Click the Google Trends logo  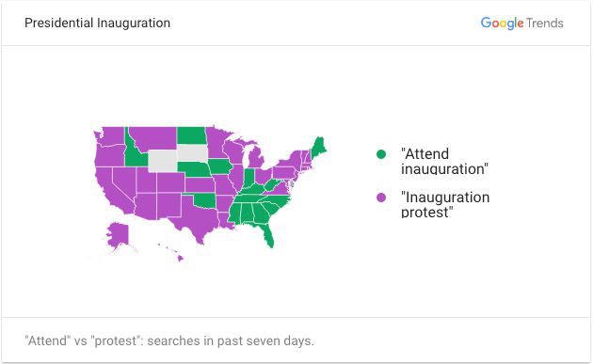(521, 24)
